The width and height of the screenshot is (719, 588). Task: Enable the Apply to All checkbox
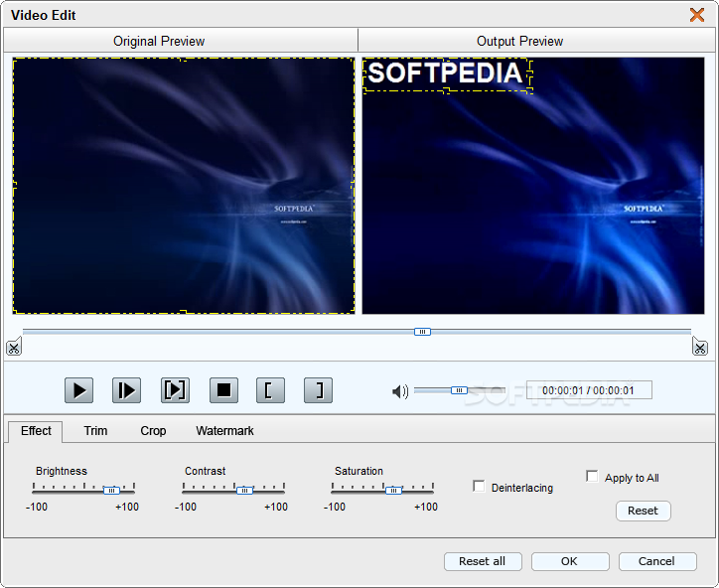[x=592, y=476]
